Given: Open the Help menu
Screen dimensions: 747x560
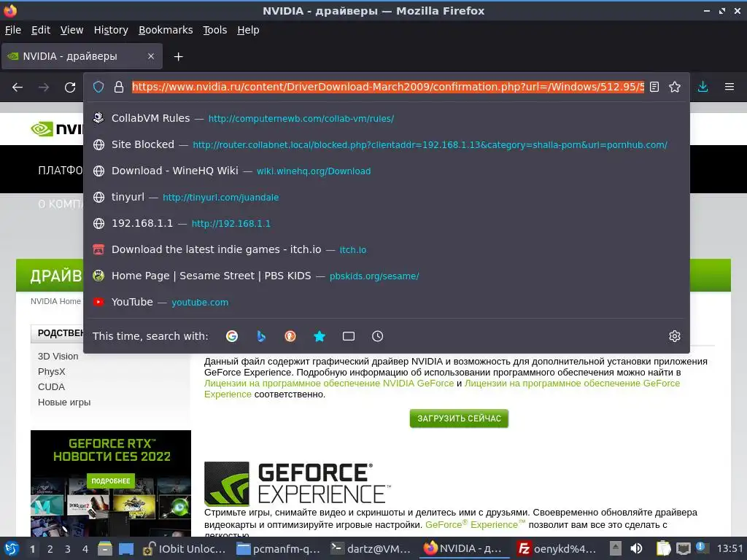Looking at the screenshot, I should pos(248,30).
